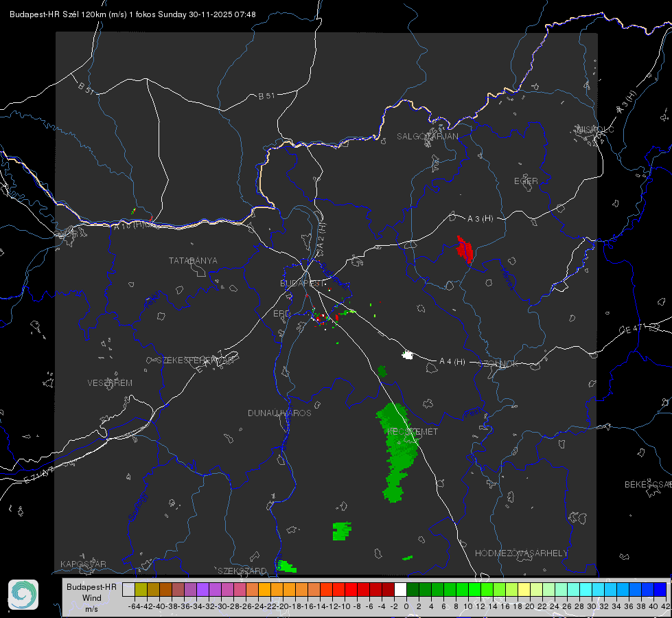Click the VESZPREM city label
Image resolution: width=672 pixels, height=618 pixels.
coord(110,382)
